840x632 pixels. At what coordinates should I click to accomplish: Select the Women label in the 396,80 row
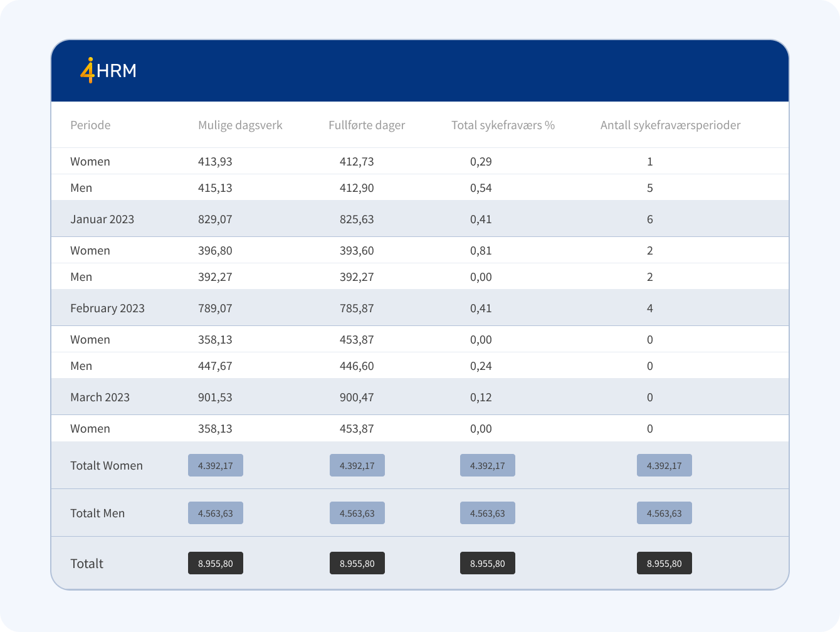tap(90, 250)
